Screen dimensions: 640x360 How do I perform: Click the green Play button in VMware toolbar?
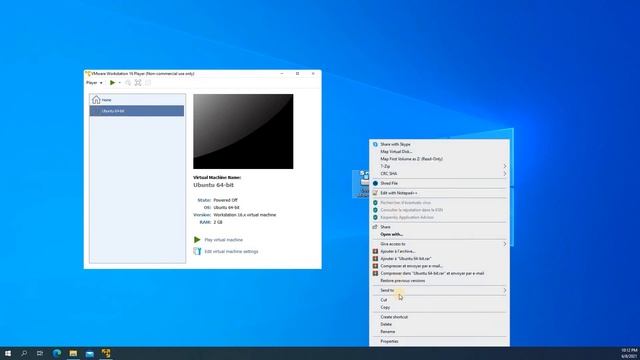pos(113,82)
